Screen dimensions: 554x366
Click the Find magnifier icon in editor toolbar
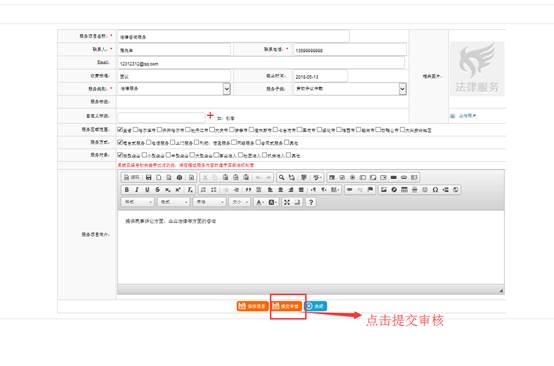pos(282,177)
